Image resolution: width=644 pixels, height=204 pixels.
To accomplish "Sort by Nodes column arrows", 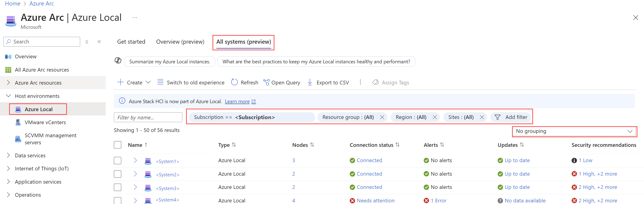I will (x=312, y=145).
